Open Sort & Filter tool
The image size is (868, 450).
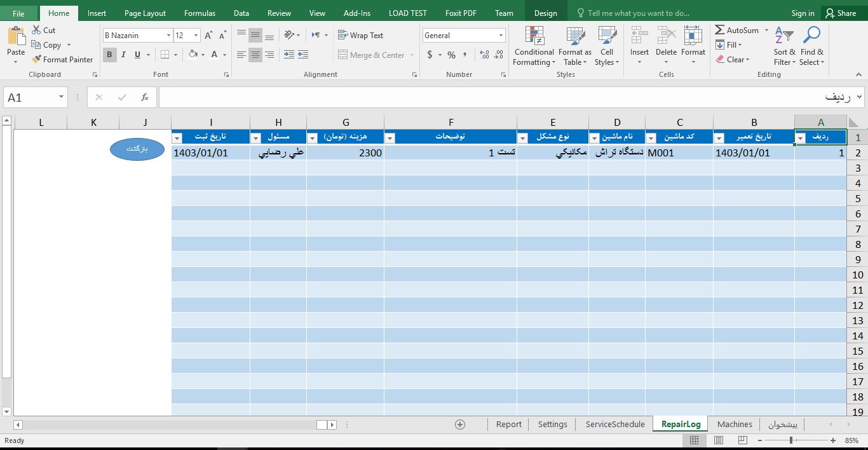click(x=784, y=46)
